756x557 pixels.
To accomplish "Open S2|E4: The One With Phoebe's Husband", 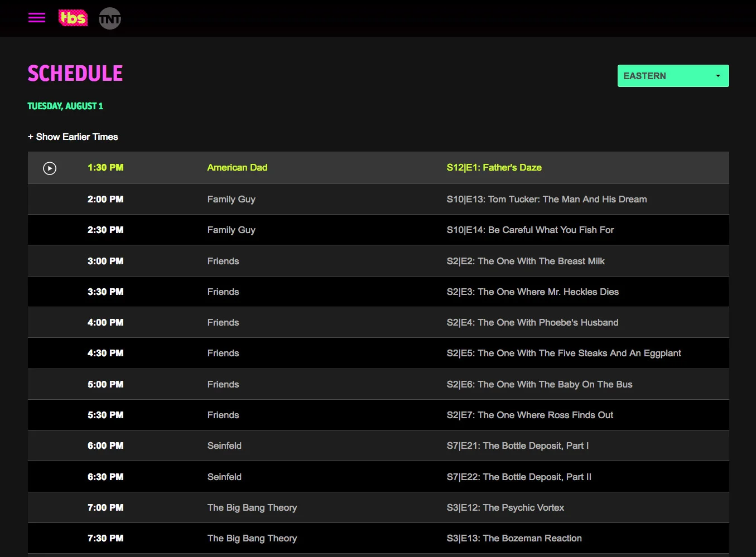I will [x=532, y=322].
